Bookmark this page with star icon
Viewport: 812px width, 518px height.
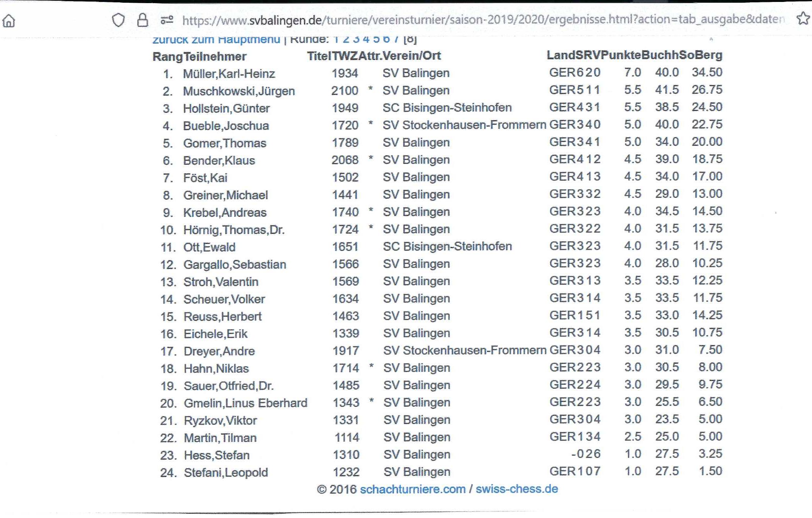803,19
